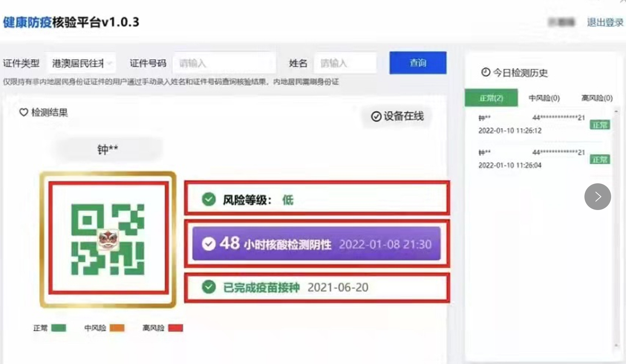The width and height of the screenshot is (626, 364).
Task: Focus the 姓名 input field
Action: pyautogui.click(x=345, y=63)
